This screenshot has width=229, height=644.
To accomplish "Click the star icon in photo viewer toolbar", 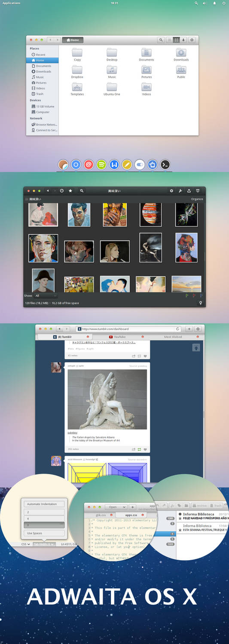I will click(x=70, y=190).
